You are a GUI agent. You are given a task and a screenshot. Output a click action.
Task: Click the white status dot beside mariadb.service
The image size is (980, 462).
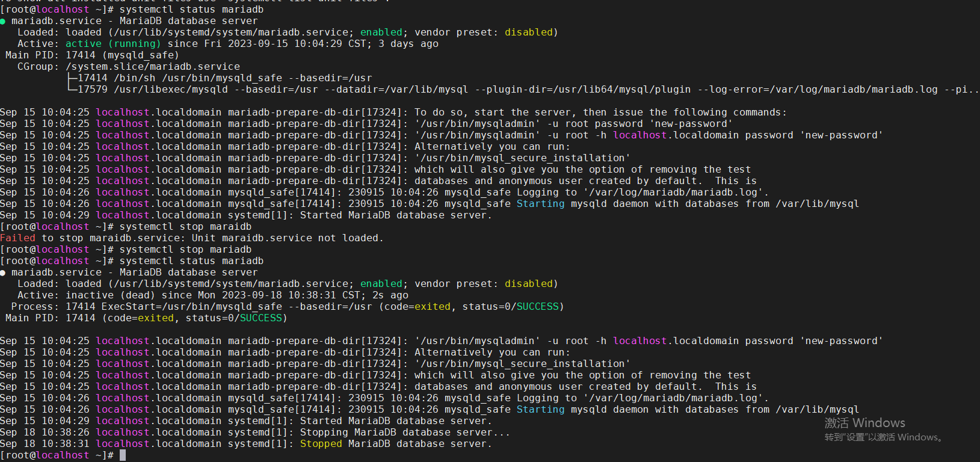[3, 273]
